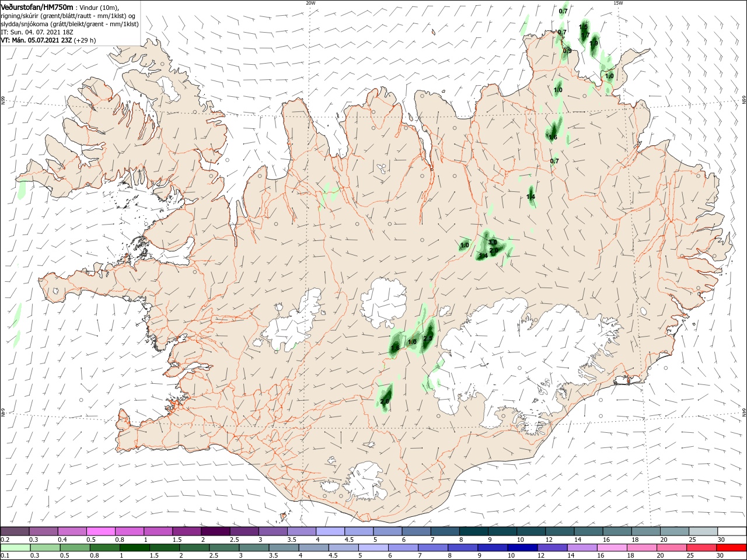Select the dark teal 8 swatch in upper legend row
The image size is (747, 560).
[473, 531]
